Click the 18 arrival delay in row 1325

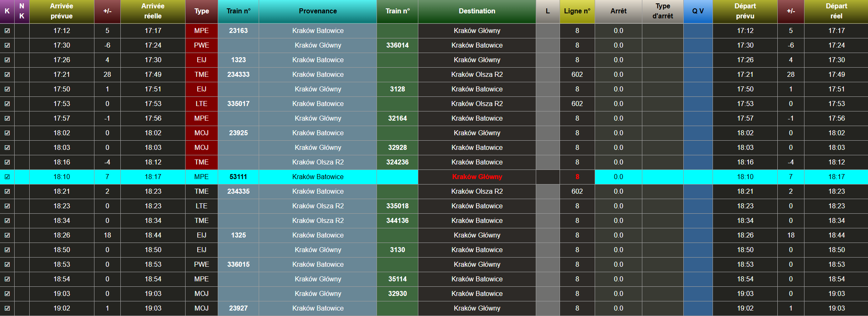point(107,235)
